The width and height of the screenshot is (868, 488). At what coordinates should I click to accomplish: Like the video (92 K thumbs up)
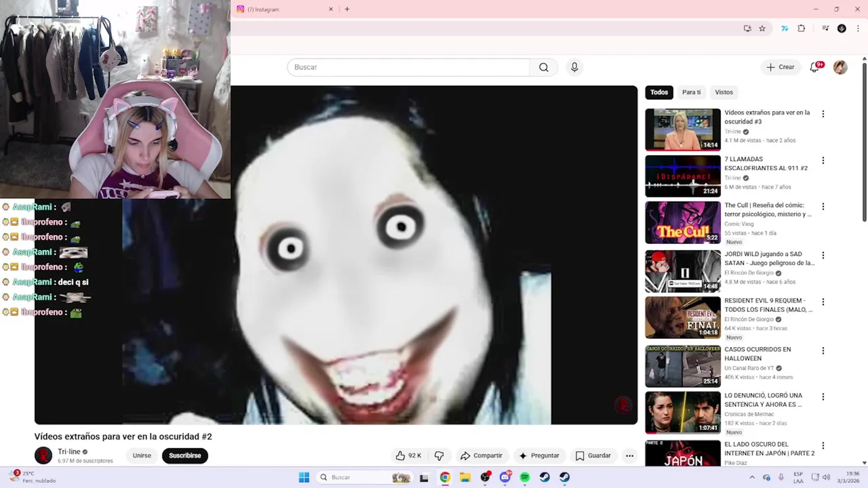408,455
